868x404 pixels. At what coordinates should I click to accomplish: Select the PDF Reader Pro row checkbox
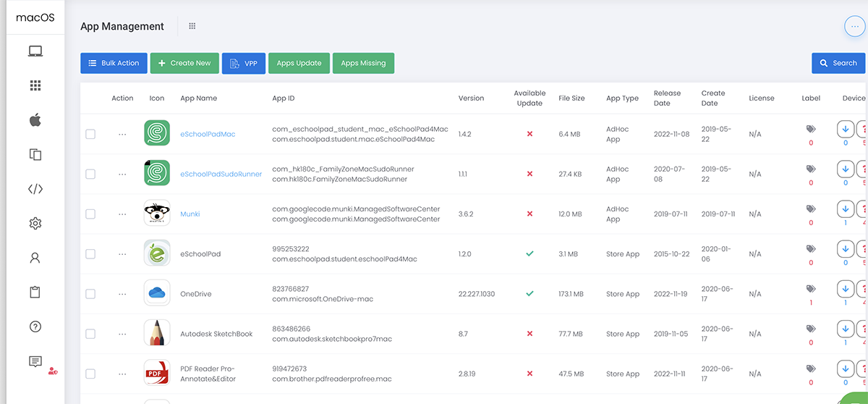(x=90, y=374)
